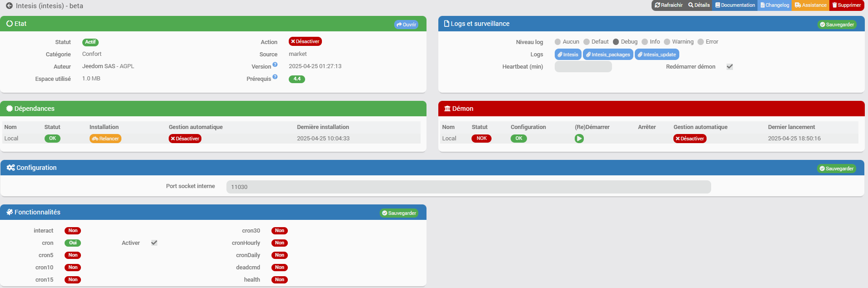
Task: Open the Intesis_packages log
Action: click(608, 55)
